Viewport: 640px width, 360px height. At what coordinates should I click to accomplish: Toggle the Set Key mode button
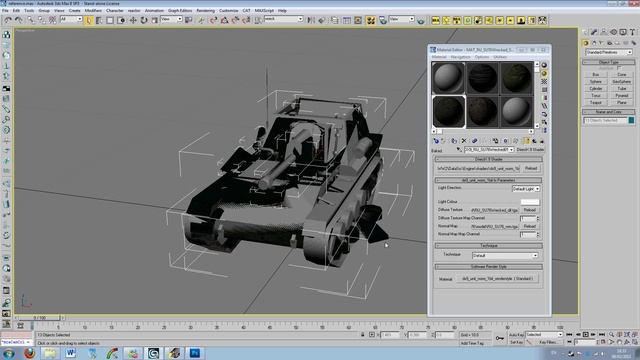pyautogui.click(x=516, y=342)
